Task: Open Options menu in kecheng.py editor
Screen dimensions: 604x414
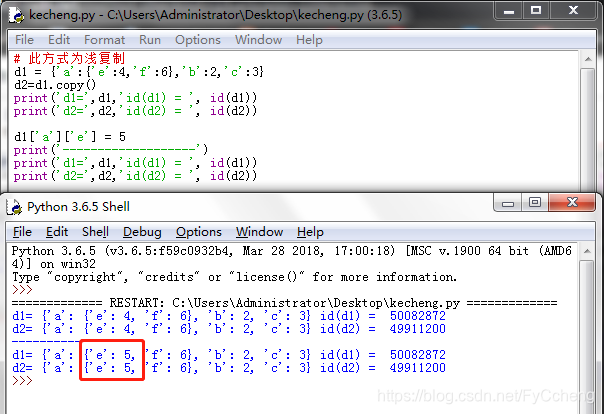Action: 198,40
